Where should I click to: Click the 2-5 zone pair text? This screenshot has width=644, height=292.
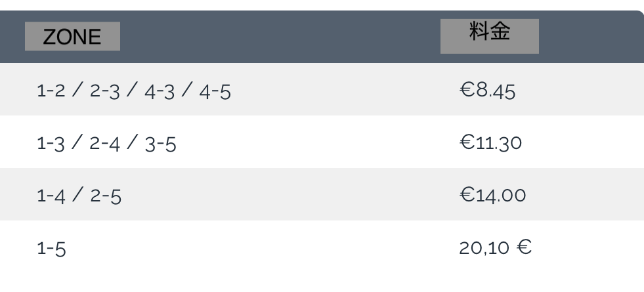pos(106,196)
